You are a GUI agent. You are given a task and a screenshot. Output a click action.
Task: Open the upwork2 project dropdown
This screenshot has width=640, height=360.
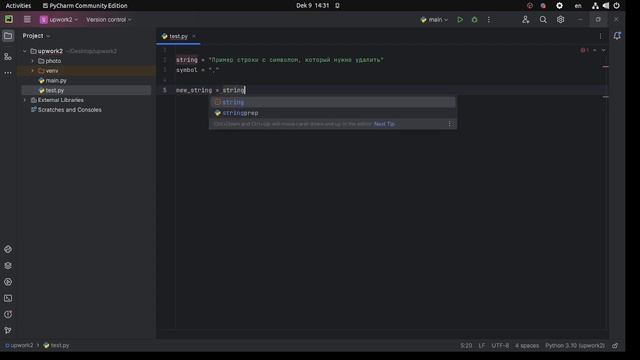59,20
